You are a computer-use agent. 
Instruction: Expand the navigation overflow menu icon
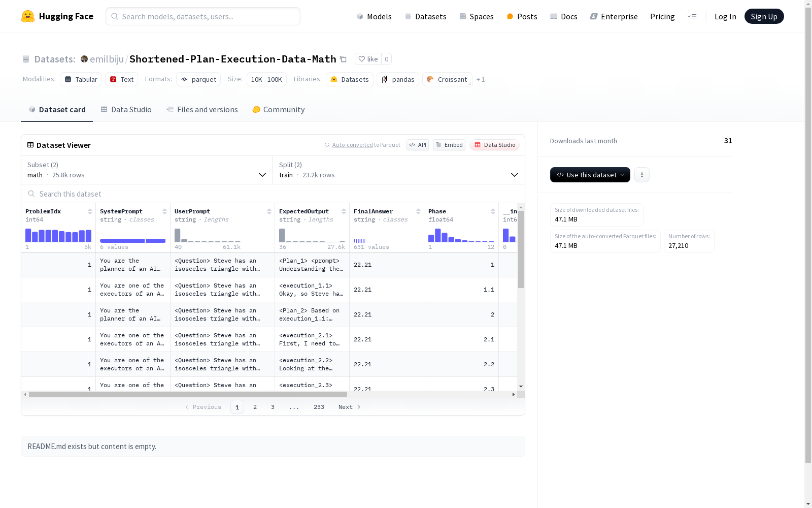click(692, 16)
